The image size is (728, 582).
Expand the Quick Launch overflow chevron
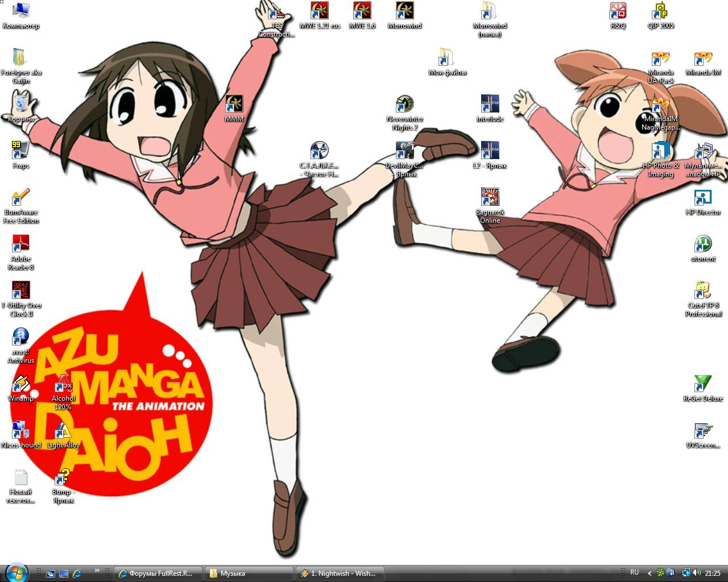coord(97,570)
